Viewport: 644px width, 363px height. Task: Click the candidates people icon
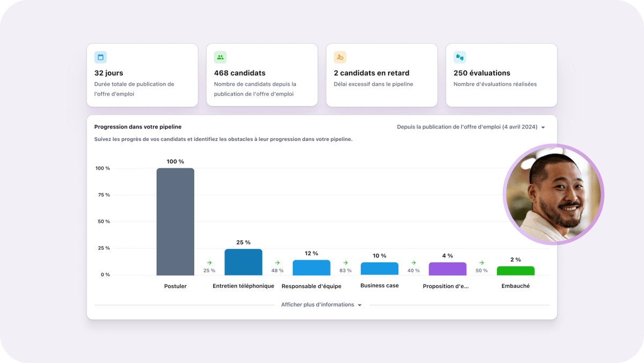[220, 57]
